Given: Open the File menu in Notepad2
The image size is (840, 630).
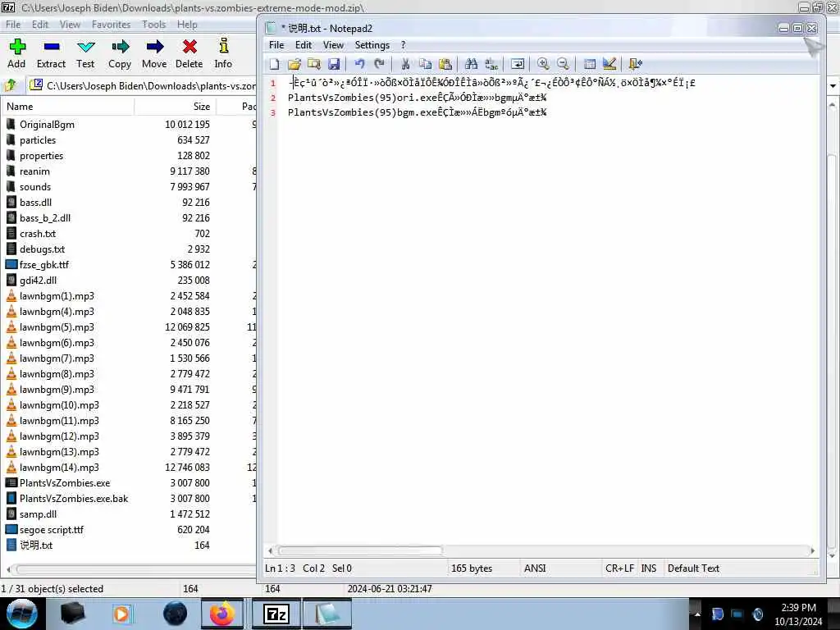Looking at the screenshot, I should (x=276, y=45).
